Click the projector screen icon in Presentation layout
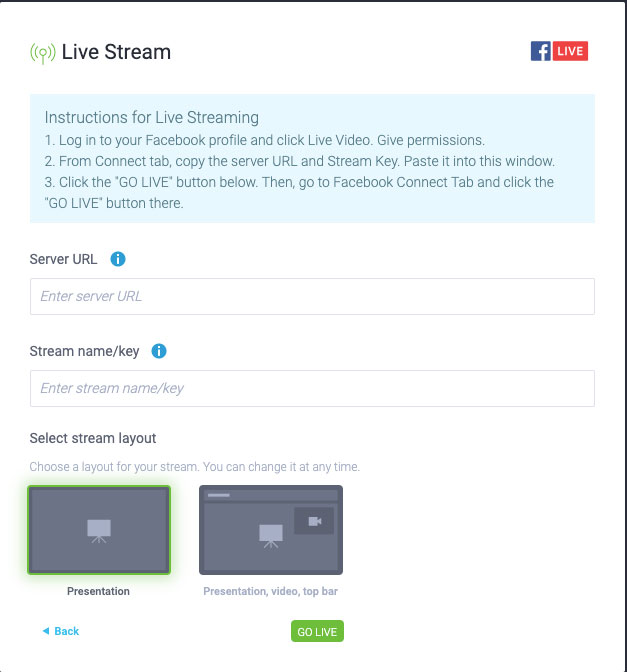 point(99,531)
